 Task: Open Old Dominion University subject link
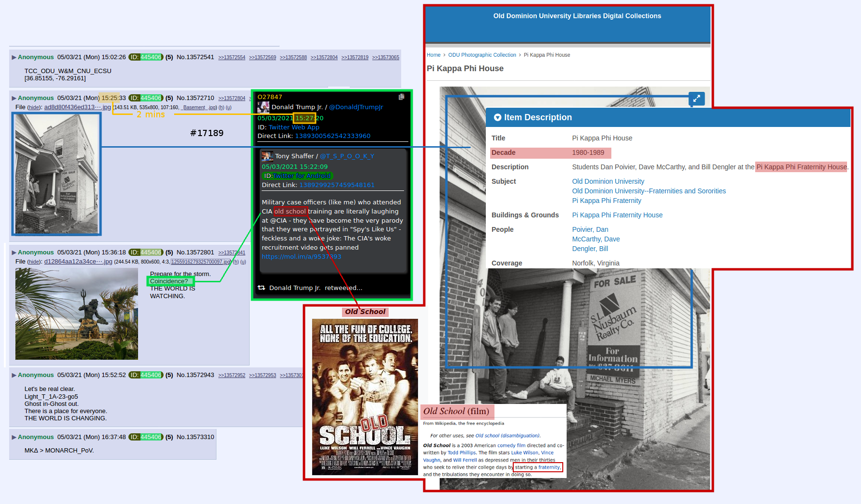point(608,181)
